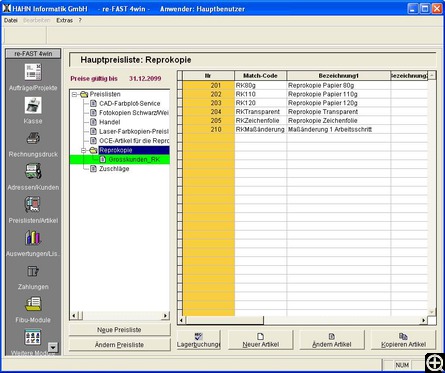Collapse the Preislisten tree root

(75, 95)
